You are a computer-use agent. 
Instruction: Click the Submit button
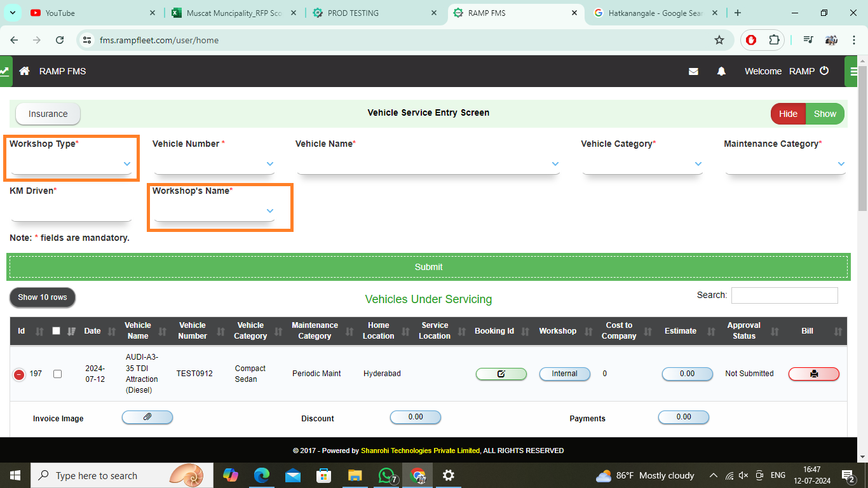428,267
